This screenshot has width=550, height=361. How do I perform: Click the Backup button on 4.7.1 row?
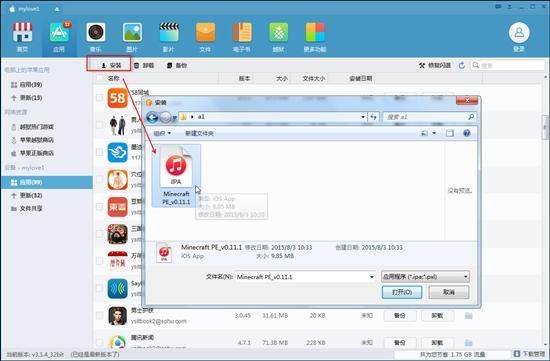click(400, 343)
